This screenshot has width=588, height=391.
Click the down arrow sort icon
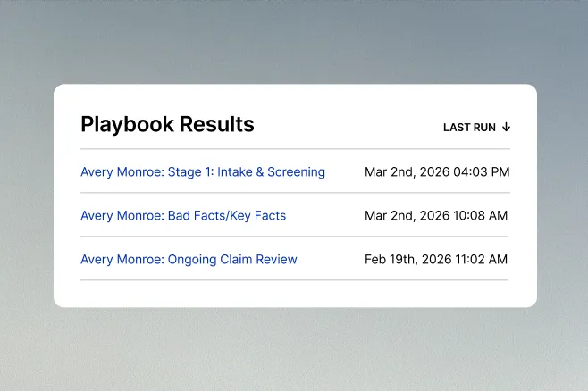point(507,128)
